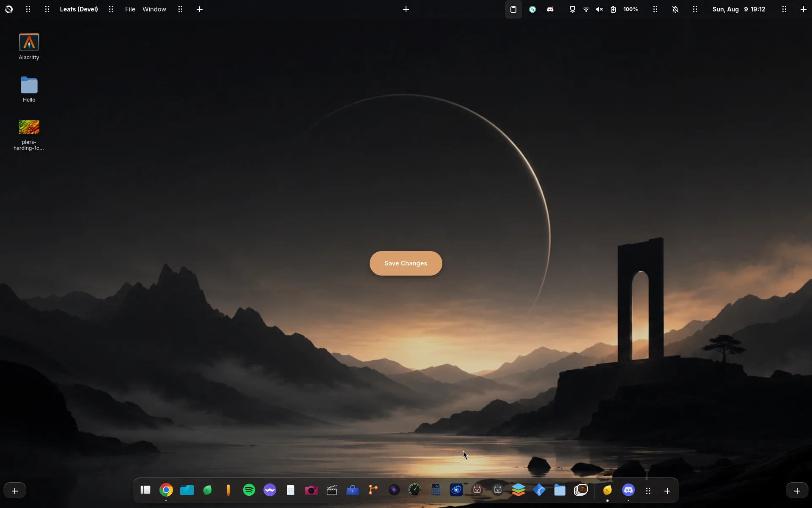Launch Spotify from the dock
The height and width of the screenshot is (508, 812).
coord(249,490)
